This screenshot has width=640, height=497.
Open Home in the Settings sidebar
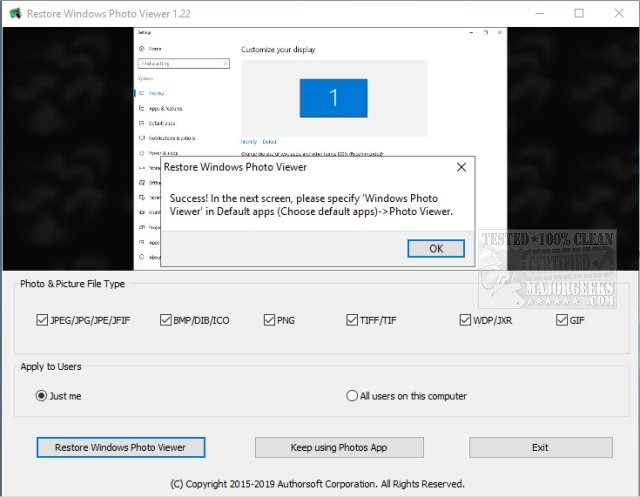(151, 49)
